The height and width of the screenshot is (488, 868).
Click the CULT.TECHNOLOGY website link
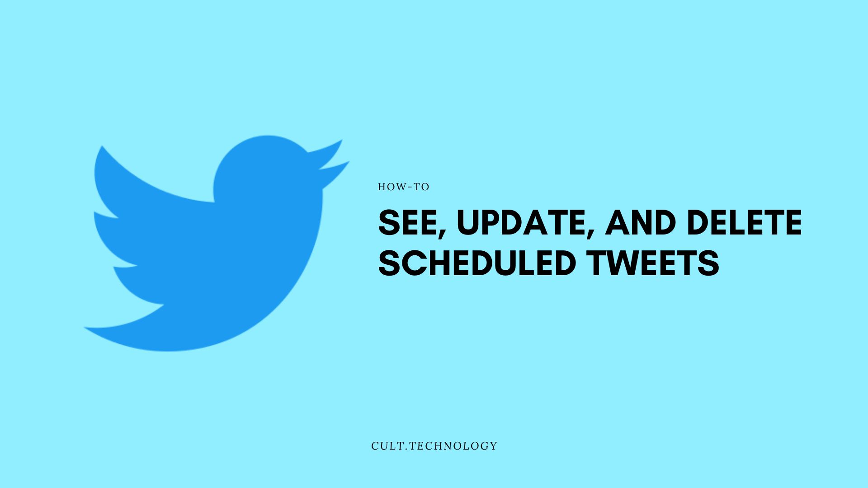coord(434,446)
